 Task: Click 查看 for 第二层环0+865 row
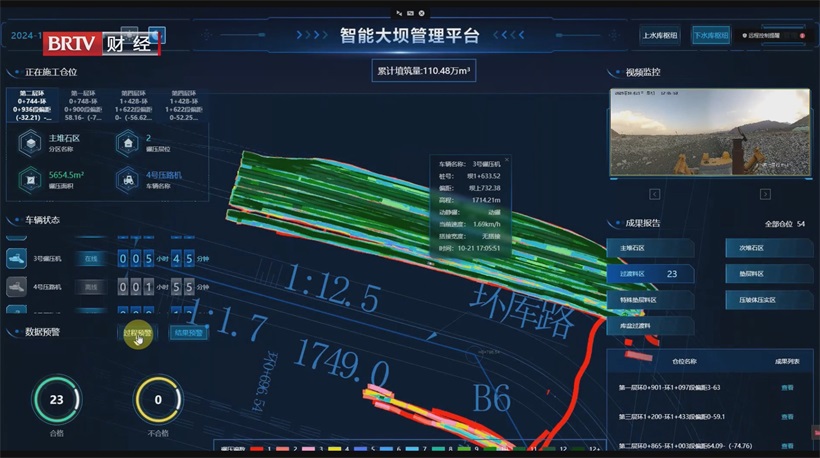(787, 446)
